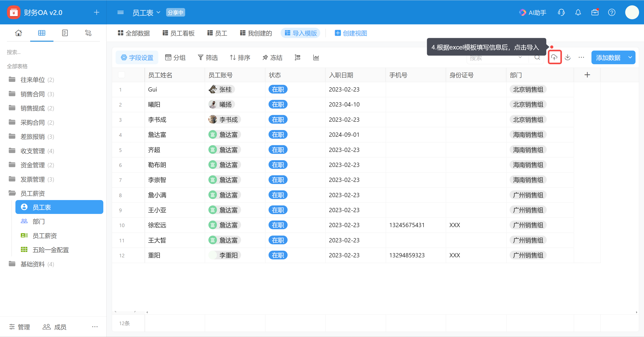
Task: Click the 分享中 badge
Action: tap(176, 13)
